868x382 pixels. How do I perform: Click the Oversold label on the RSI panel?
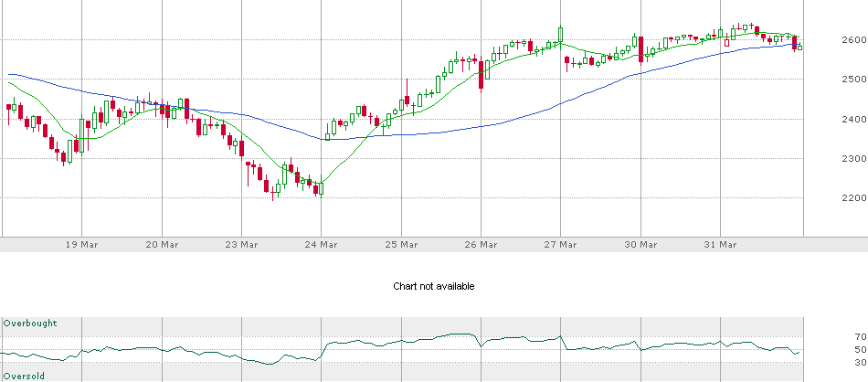click(x=25, y=377)
